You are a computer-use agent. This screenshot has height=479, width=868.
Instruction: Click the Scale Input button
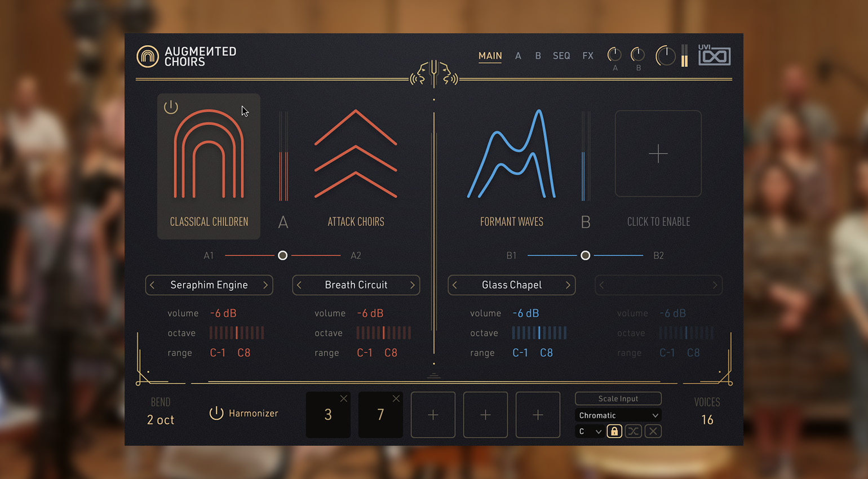618,398
